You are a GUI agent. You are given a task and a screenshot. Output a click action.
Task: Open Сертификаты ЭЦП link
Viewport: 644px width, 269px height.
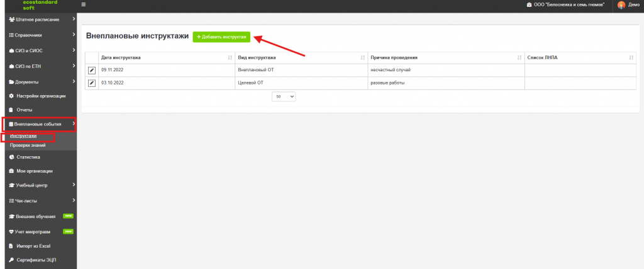(x=36, y=260)
